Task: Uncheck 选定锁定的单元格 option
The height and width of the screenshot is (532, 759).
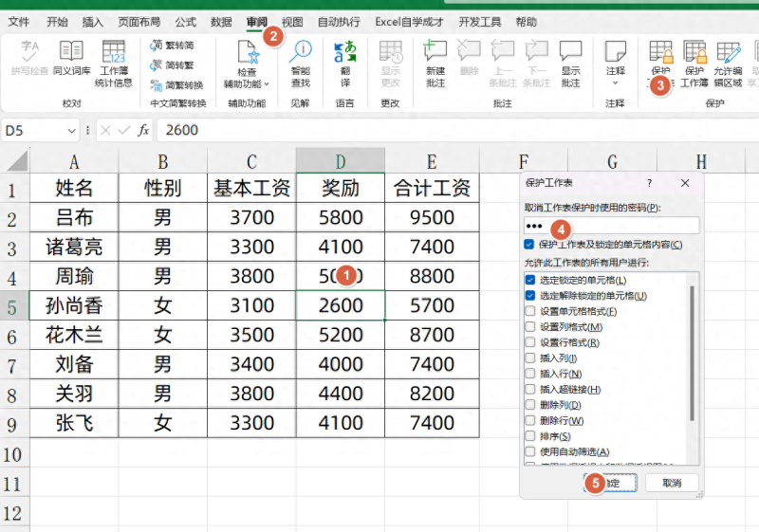Action: click(x=530, y=280)
